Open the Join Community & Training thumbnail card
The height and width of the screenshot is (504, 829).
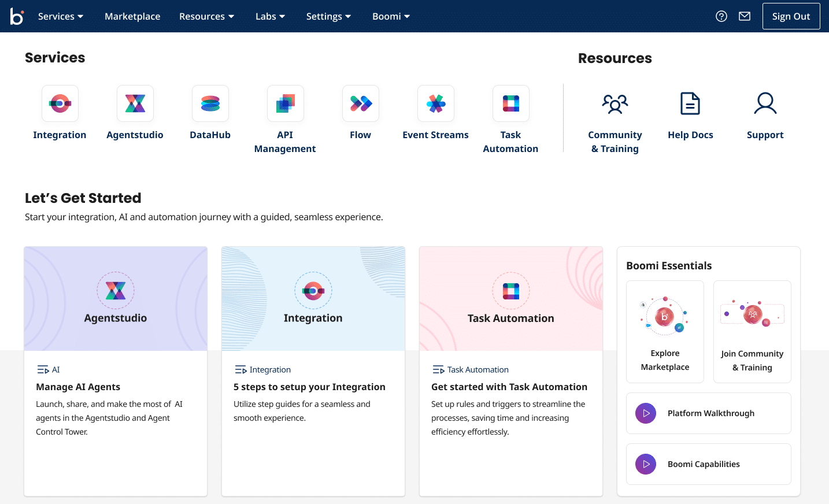(x=752, y=332)
